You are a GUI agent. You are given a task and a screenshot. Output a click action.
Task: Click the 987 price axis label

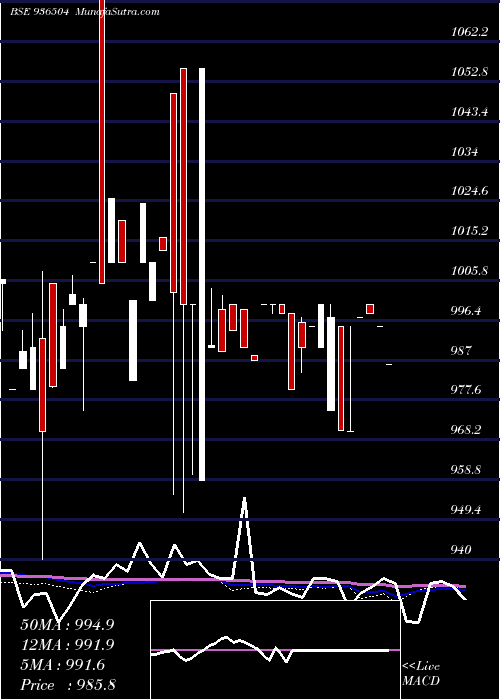[461, 350]
